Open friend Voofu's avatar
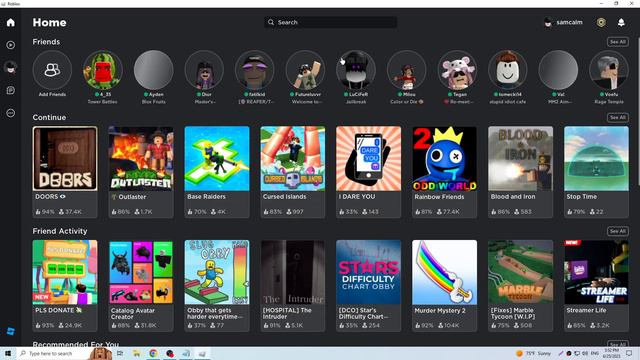Image resolution: width=640 pixels, height=360 pixels. [609, 70]
